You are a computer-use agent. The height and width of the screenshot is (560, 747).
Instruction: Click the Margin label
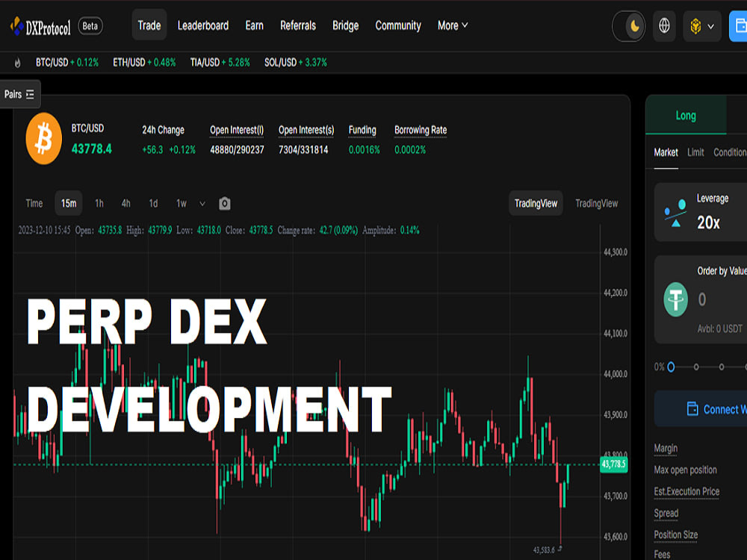[666, 449]
